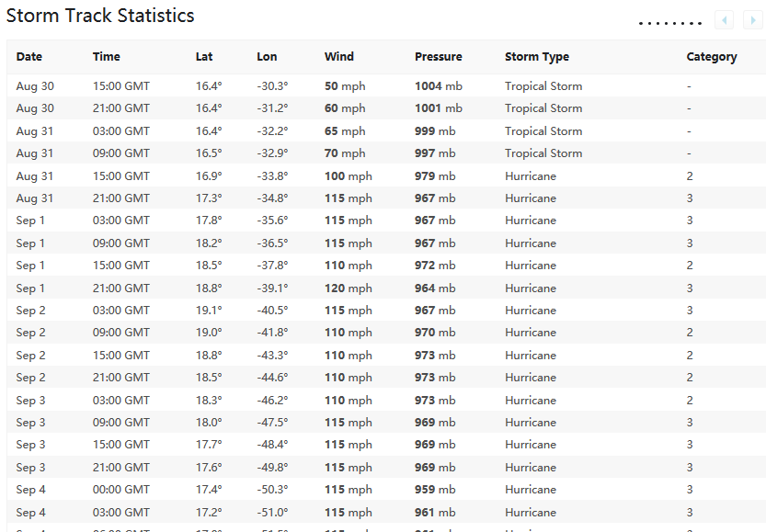Select the 999 mb pressure value
Image resolution: width=766 pixels, height=532 pixels.
(435, 131)
